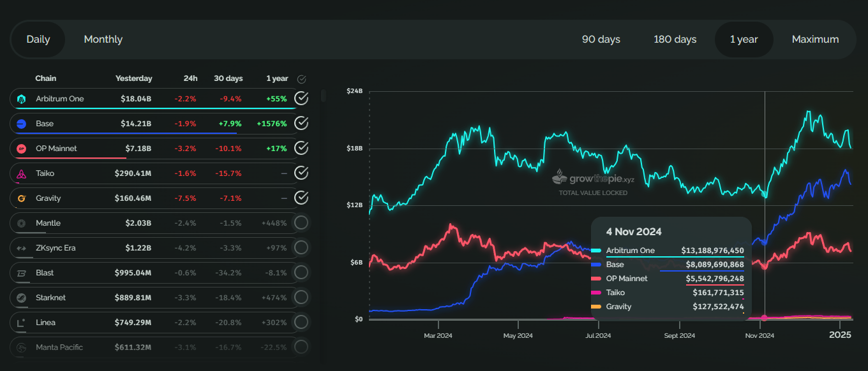This screenshot has width=868, height=371.
Task: Click the chain list vertical scrollbar
Action: [323, 96]
